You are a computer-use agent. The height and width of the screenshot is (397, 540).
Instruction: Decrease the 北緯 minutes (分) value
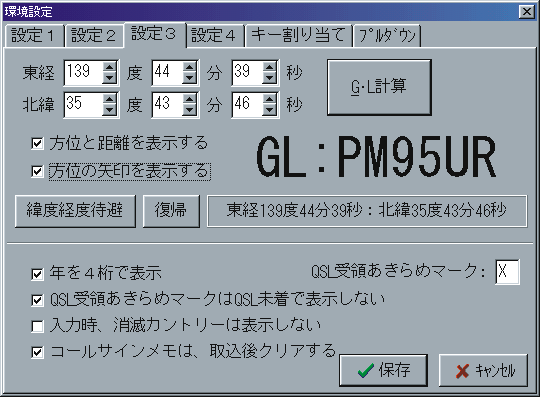[x=189, y=110]
